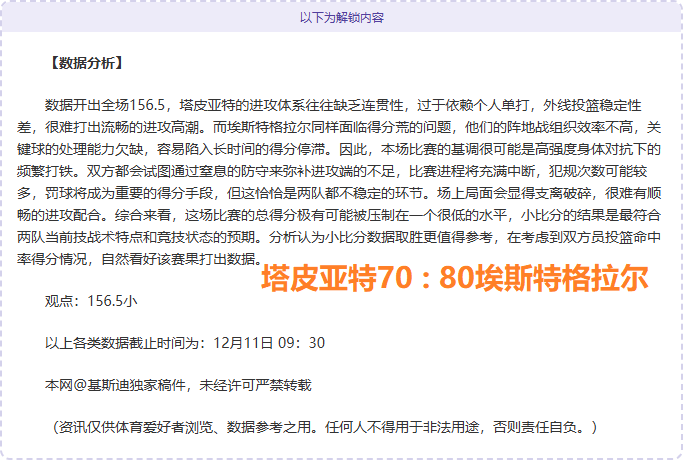Click the 09：30 cutoff time
The height and width of the screenshot is (460, 685).
303,342
